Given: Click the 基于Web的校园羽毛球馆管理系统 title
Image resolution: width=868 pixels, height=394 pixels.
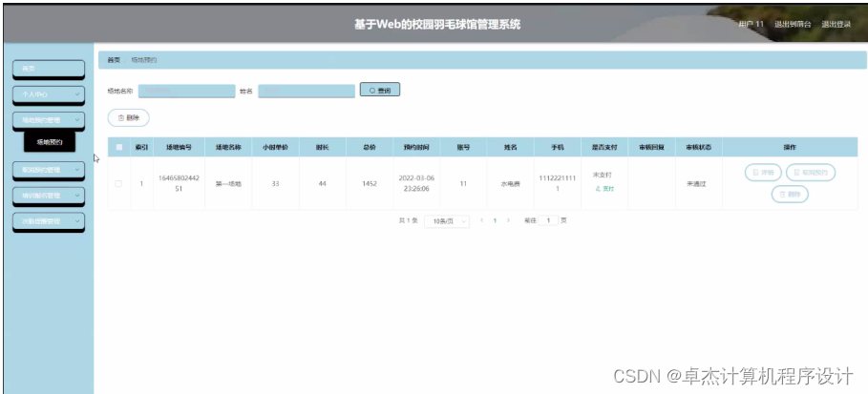Looking at the screenshot, I should (437, 25).
